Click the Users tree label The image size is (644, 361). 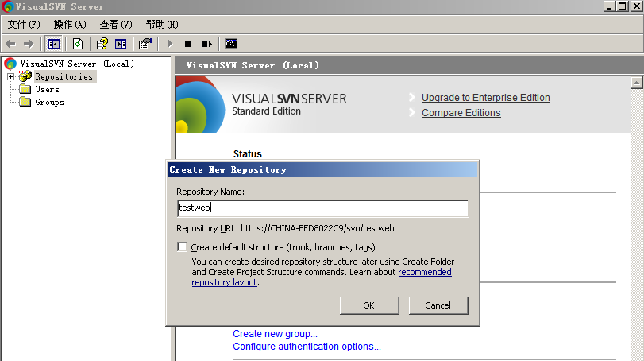tap(47, 89)
